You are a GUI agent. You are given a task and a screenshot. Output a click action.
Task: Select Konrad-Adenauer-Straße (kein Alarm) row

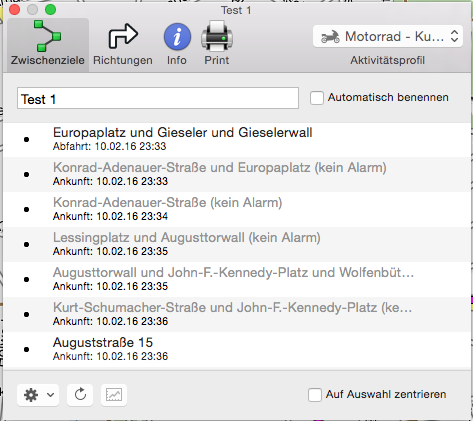(237, 209)
